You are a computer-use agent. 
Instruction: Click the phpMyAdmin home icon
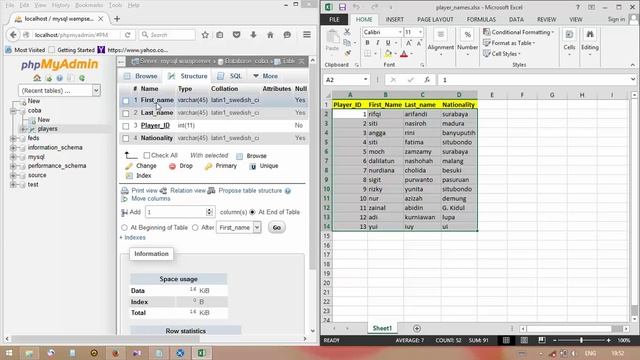(37, 78)
